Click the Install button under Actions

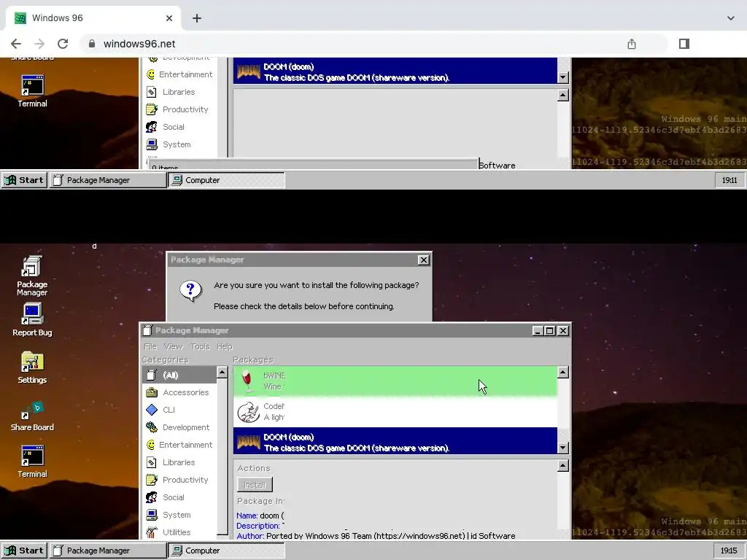coord(255,485)
